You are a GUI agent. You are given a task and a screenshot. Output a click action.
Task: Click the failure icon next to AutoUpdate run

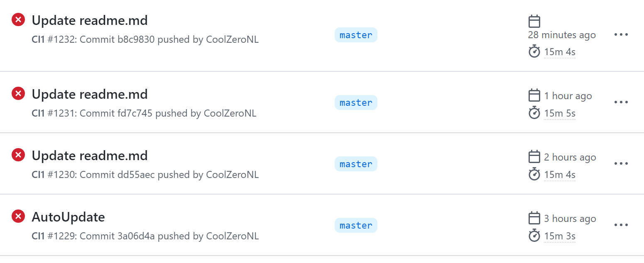pyautogui.click(x=18, y=216)
